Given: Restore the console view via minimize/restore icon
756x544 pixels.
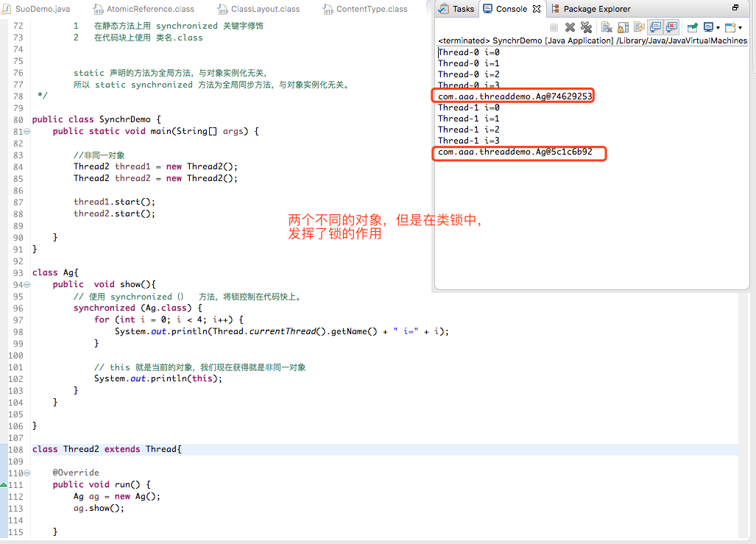Looking at the screenshot, I should pyautogui.click(x=735, y=7).
